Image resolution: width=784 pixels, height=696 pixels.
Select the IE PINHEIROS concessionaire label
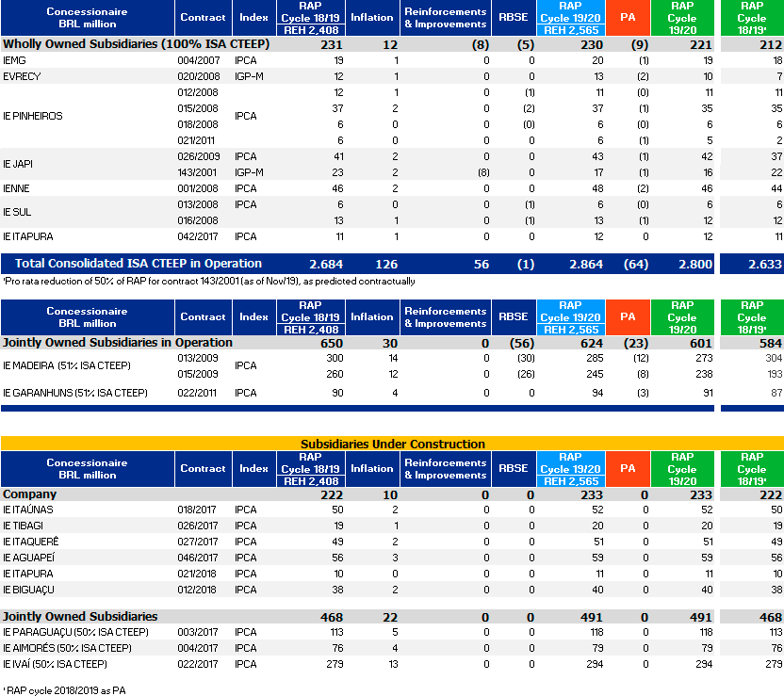pyautogui.click(x=33, y=116)
